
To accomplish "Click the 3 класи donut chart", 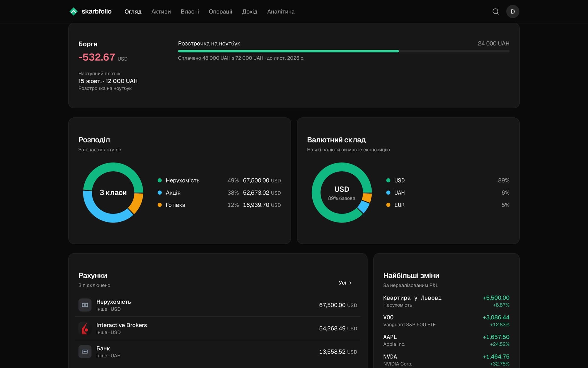I will click(113, 193).
